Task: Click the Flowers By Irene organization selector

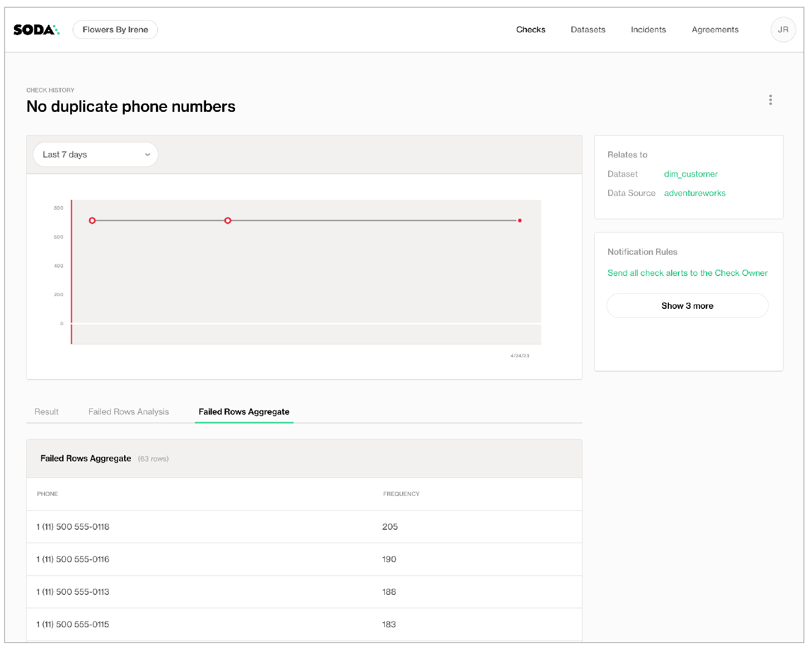Action: tap(115, 29)
